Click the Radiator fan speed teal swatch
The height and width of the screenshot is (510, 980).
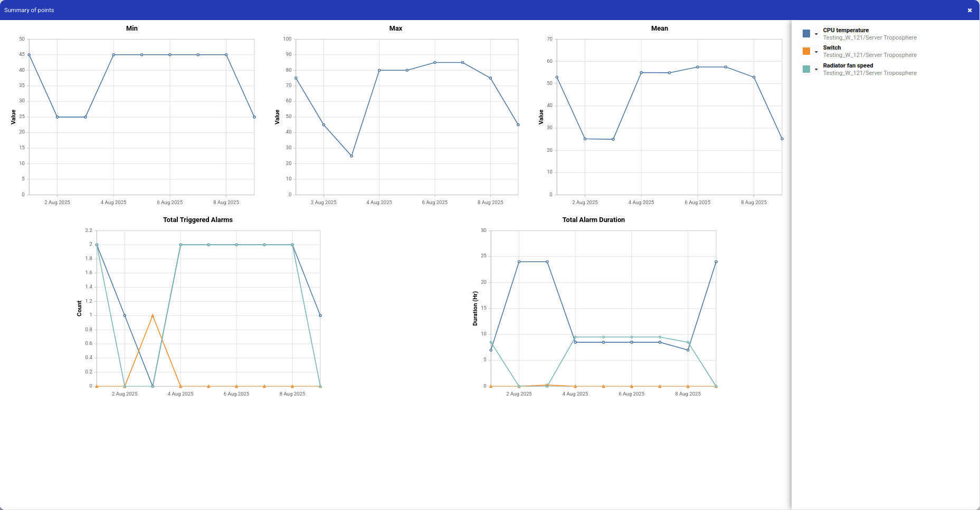[806, 69]
